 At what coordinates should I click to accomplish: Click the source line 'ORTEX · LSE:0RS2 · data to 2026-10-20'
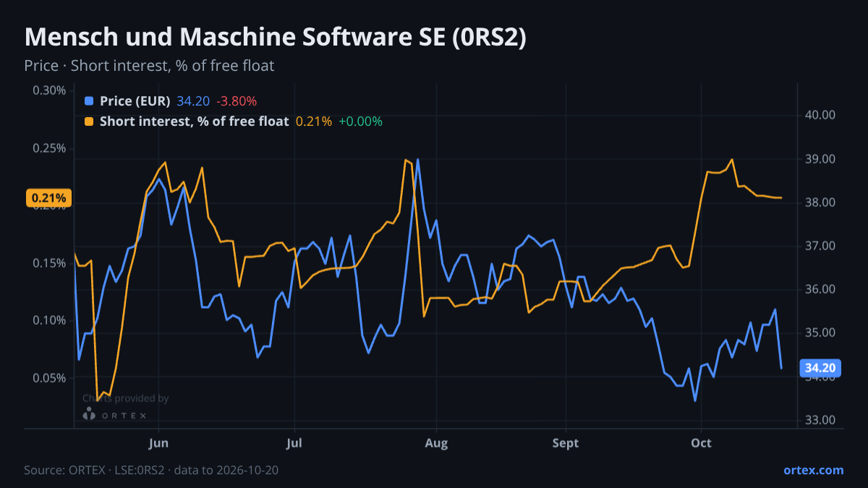[151, 470]
